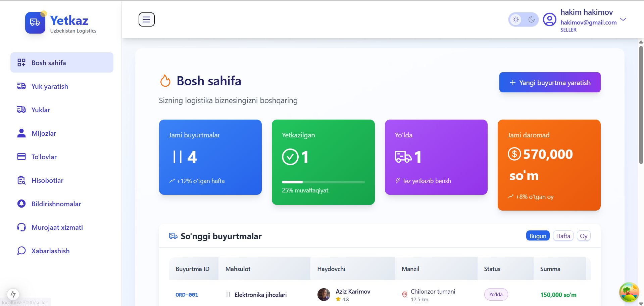Click the 570,000 so'm revenue value
The image size is (644, 306).
click(x=541, y=165)
